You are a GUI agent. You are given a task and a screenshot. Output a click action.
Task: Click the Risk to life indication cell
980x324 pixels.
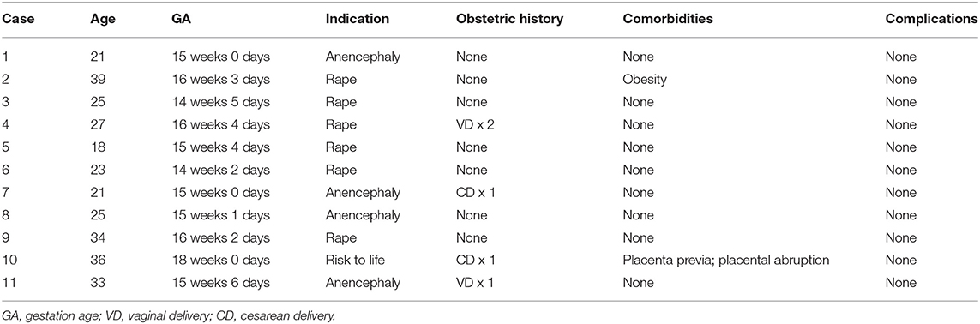coord(354,261)
